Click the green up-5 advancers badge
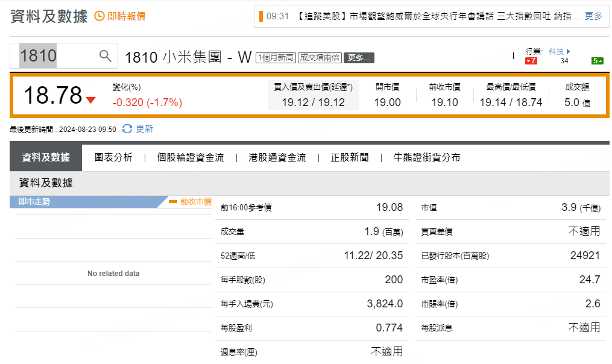Screen dimensions: 612x364 click(598, 61)
